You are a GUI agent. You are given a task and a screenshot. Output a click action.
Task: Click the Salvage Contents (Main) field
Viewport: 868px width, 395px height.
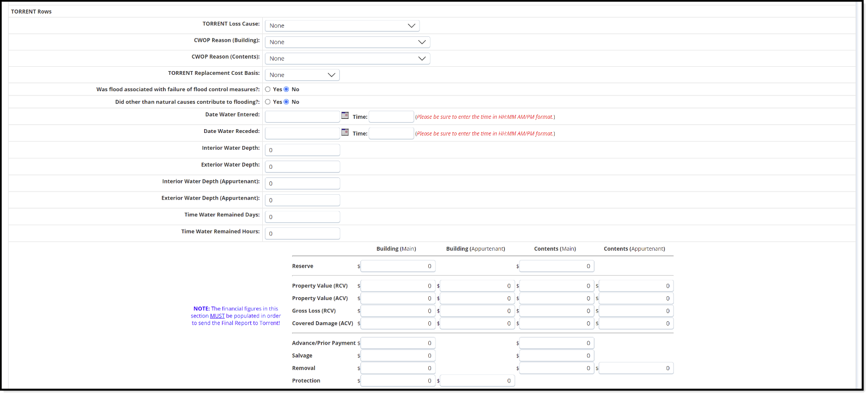coord(557,355)
